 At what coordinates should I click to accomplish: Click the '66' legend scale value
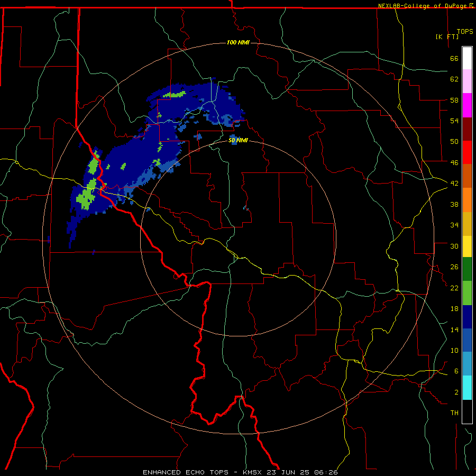tap(454, 58)
